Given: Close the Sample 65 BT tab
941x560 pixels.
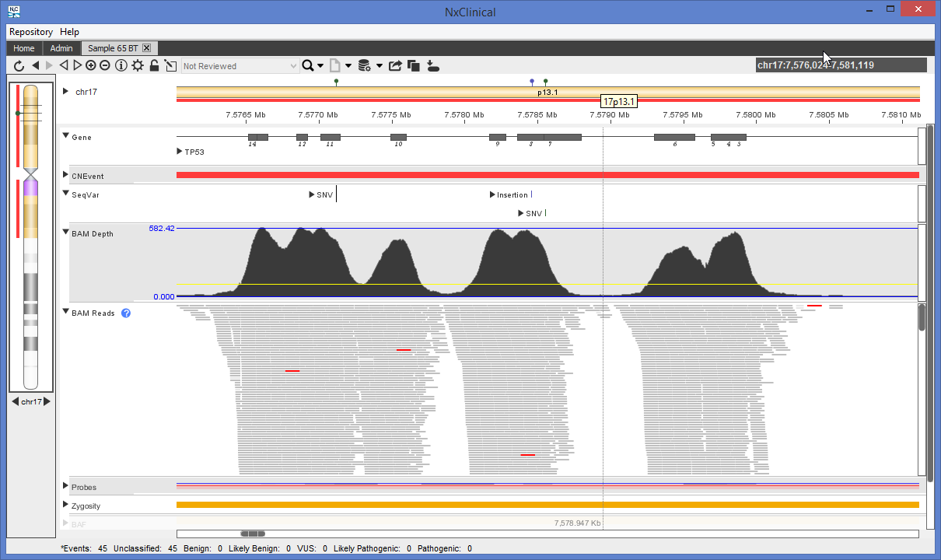Looking at the screenshot, I should pyautogui.click(x=146, y=48).
